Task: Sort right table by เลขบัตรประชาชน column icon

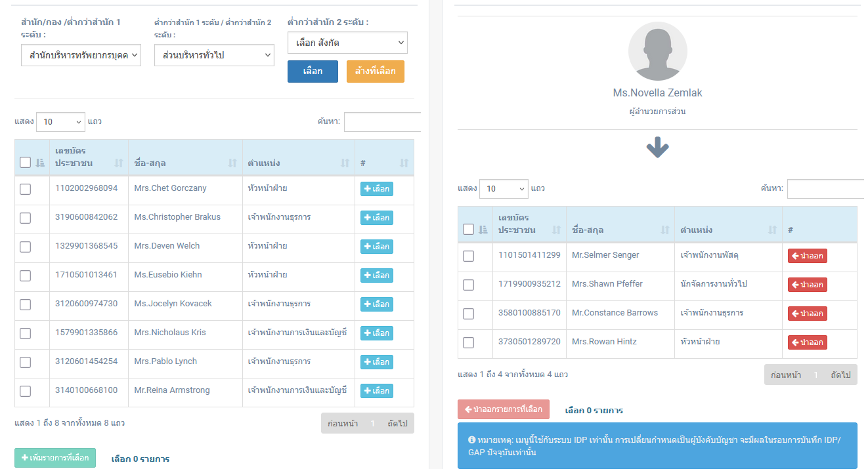Action: (557, 230)
